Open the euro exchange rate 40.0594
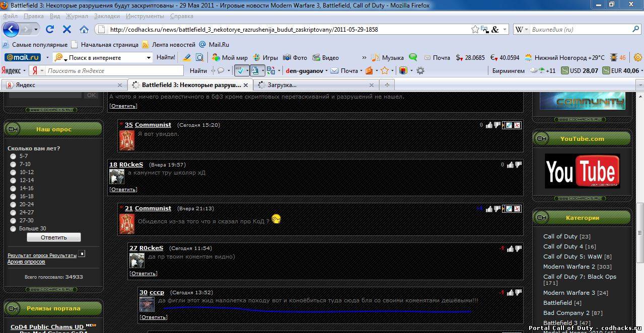 coord(505,57)
